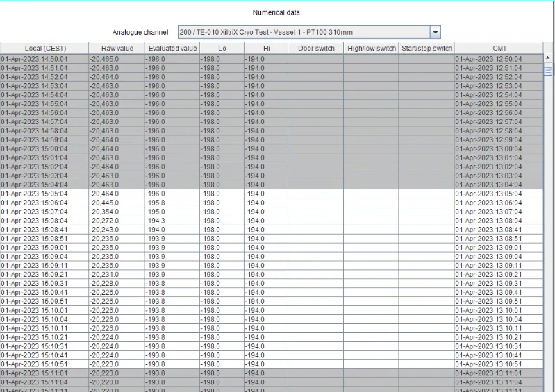Select evaluated value -194.3
Screen dimensions: 555x392
click(x=155, y=221)
